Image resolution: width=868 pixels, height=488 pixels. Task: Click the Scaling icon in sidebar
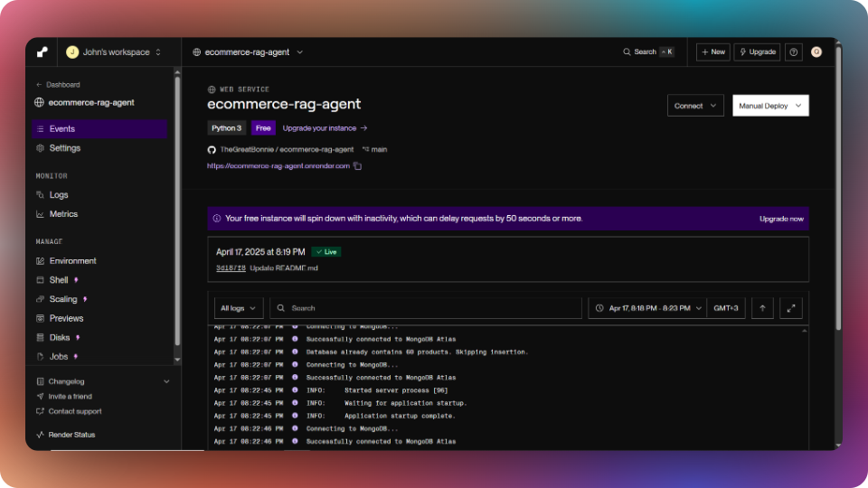(40, 299)
